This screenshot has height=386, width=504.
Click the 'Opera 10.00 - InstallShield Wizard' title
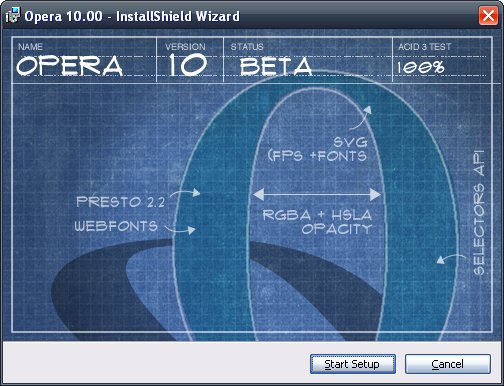coord(132,16)
